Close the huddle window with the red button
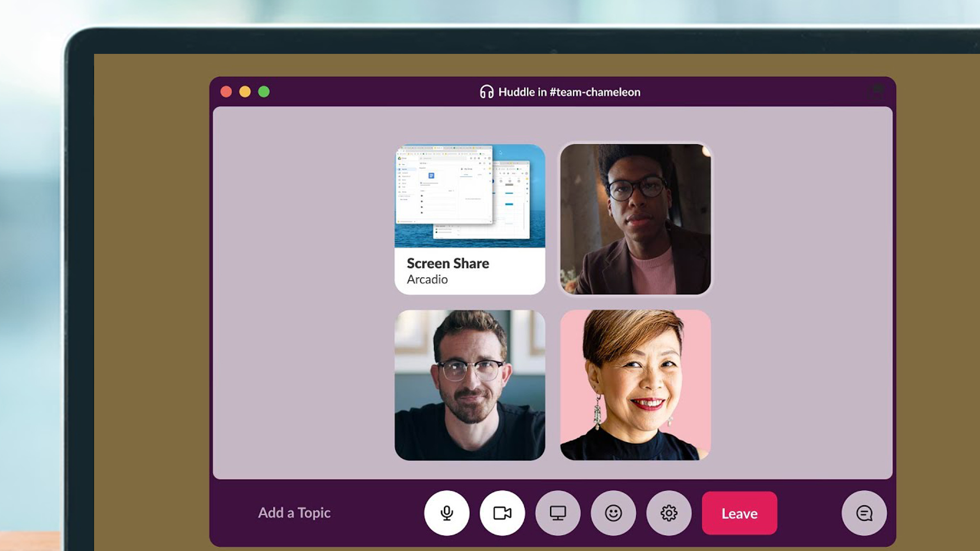The width and height of the screenshot is (980, 551). (226, 91)
